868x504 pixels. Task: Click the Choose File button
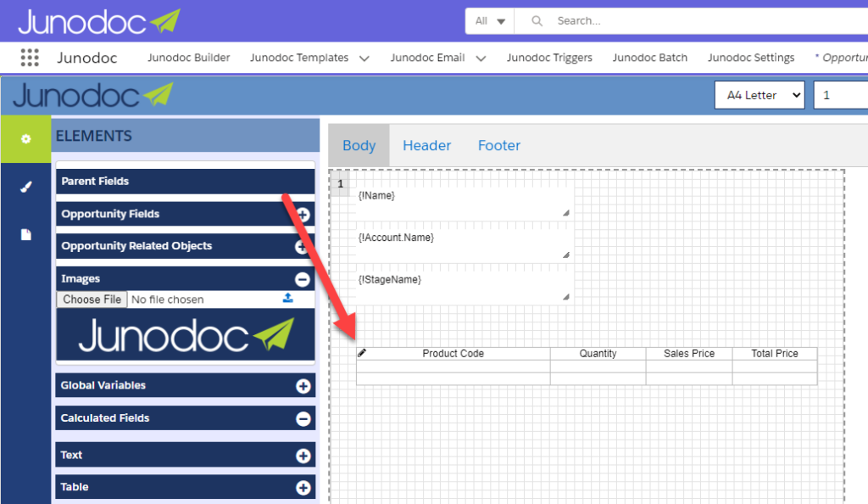coord(92,299)
